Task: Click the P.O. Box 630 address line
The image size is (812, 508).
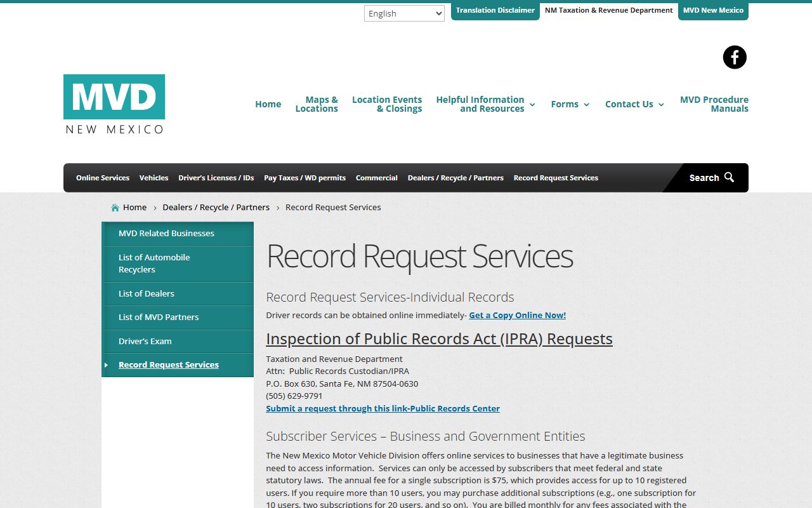Action: [342, 384]
